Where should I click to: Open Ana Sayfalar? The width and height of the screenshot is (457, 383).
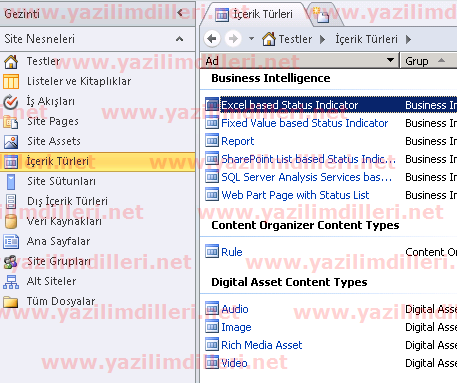point(59,241)
